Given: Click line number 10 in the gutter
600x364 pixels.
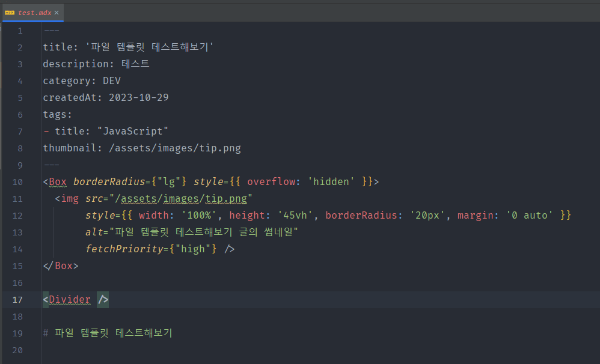Looking at the screenshot, I should pyautogui.click(x=17, y=182).
